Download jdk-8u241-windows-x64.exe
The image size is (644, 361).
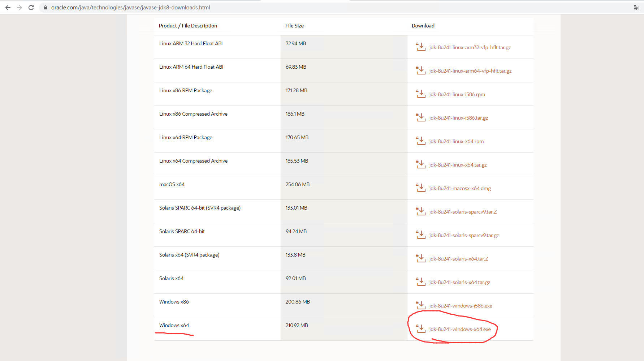coord(460,329)
